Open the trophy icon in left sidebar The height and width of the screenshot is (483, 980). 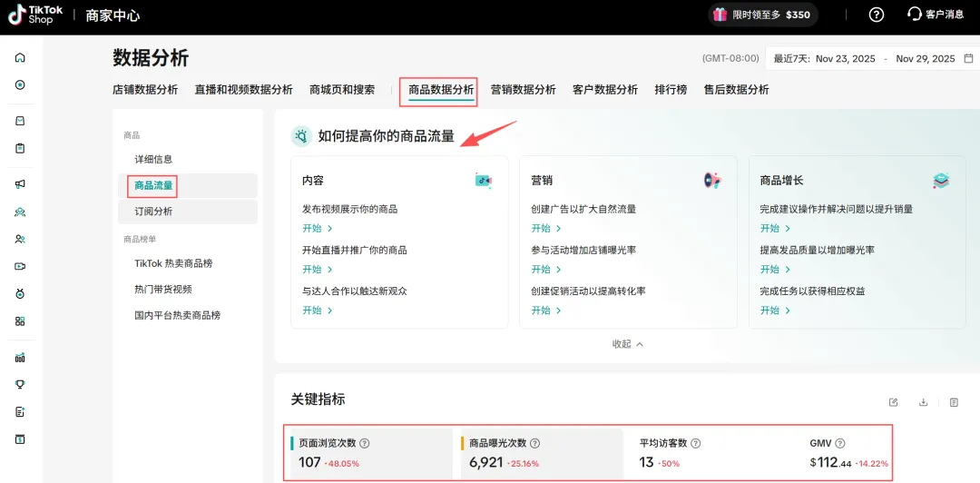tap(20, 384)
